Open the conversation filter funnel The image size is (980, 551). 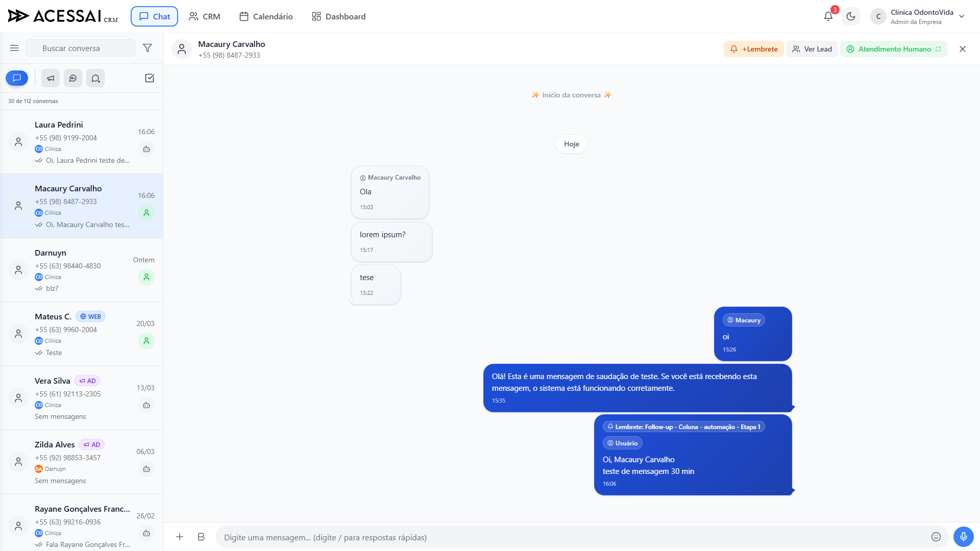click(x=148, y=48)
